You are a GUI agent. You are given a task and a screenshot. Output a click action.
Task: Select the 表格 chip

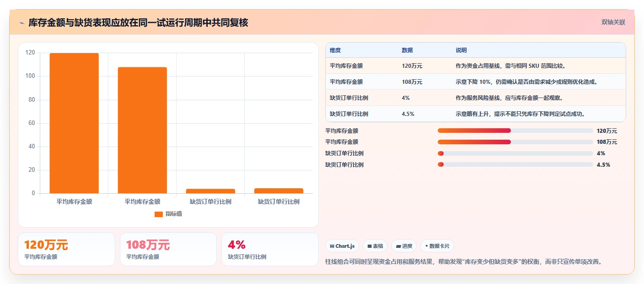click(x=375, y=246)
